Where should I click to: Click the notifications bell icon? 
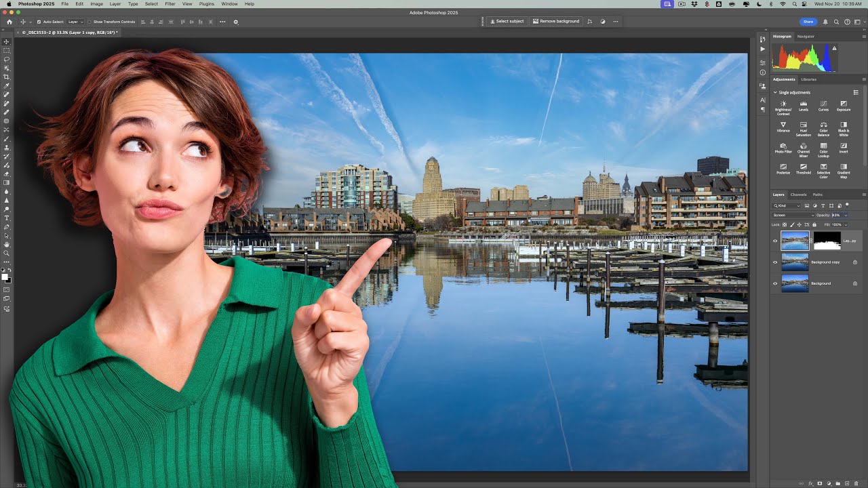tap(825, 22)
